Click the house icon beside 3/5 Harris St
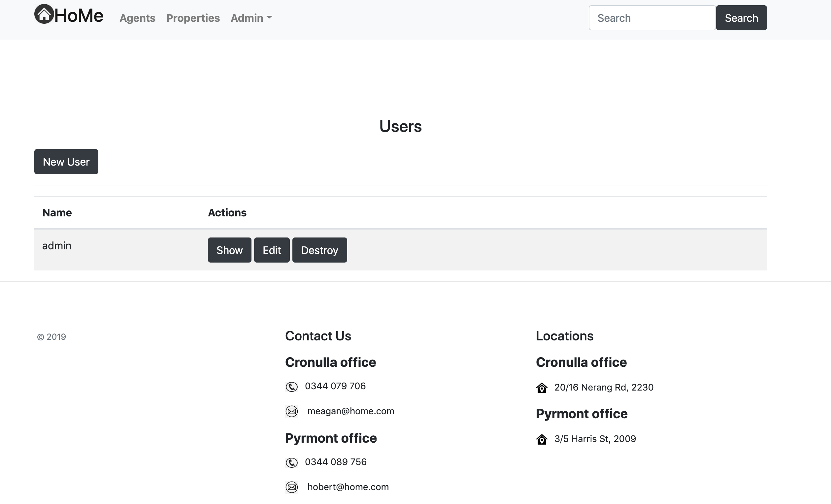Image resolution: width=831 pixels, height=504 pixels. pyautogui.click(x=542, y=439)
